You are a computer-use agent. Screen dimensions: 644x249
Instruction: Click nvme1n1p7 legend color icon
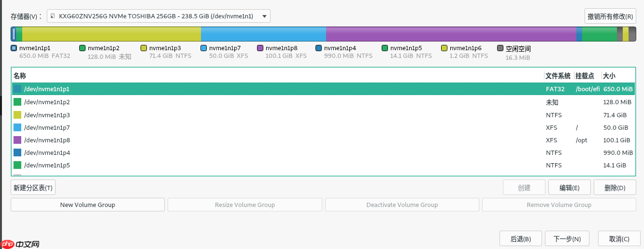tap(203, 48)
